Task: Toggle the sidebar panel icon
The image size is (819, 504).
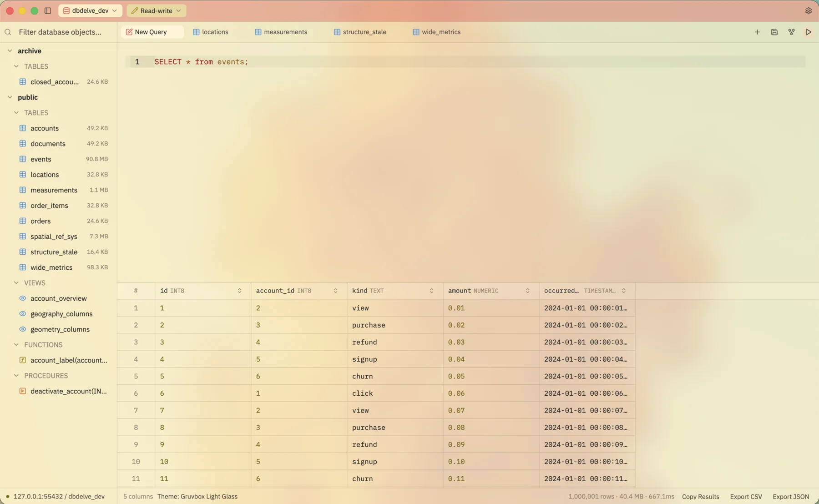Action: point(48,10)
